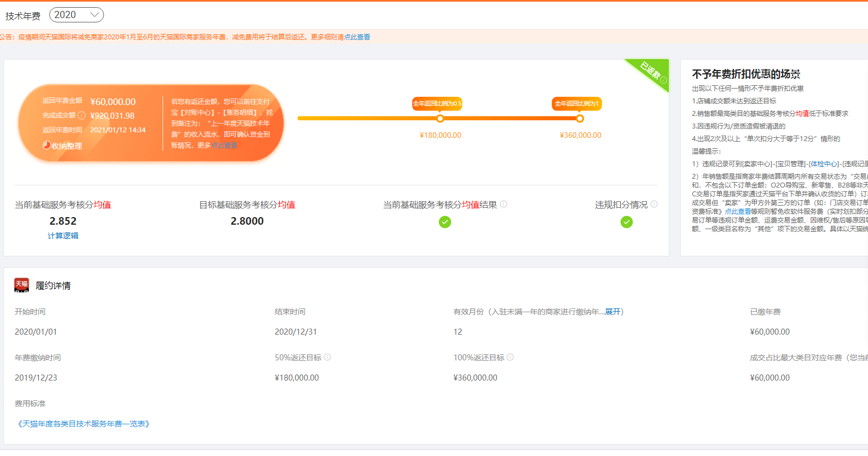Click info icon beside 违规扣分情况

pos(654,204)
